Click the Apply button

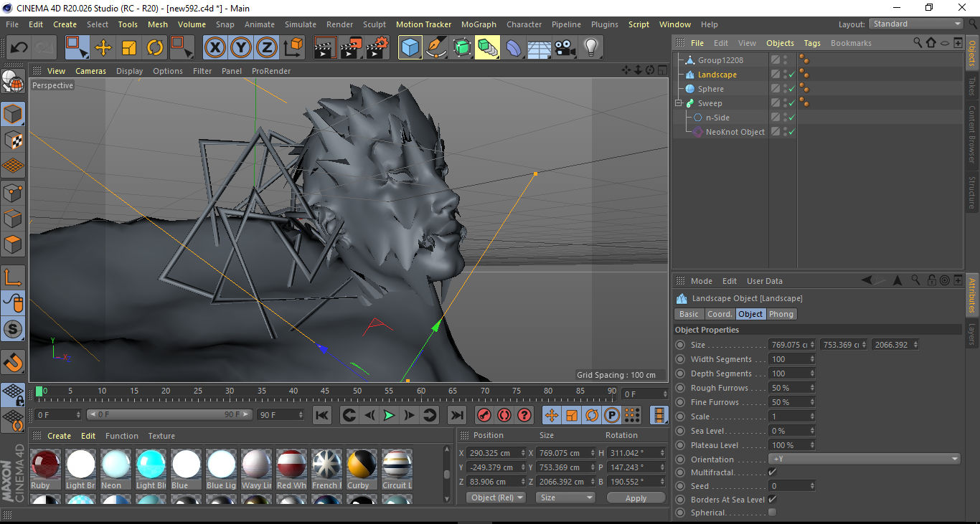pyautogui.click(x=636, y=497)
